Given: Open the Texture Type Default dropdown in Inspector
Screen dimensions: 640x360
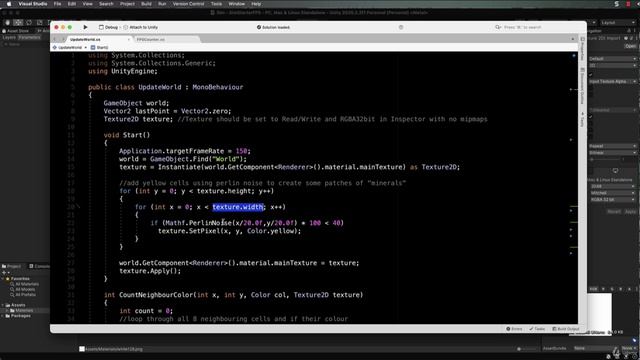Looking at the screenshot, I should click(613, 59).
